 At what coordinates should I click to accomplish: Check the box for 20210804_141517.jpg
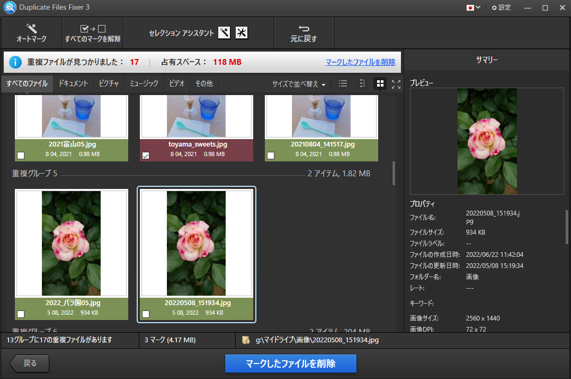pyautogui.click(x=271, y=155)
